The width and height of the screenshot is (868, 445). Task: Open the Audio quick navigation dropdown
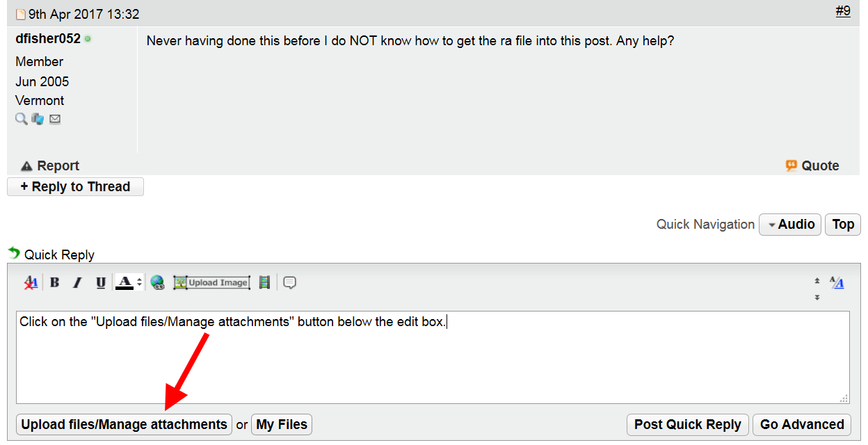790,225
